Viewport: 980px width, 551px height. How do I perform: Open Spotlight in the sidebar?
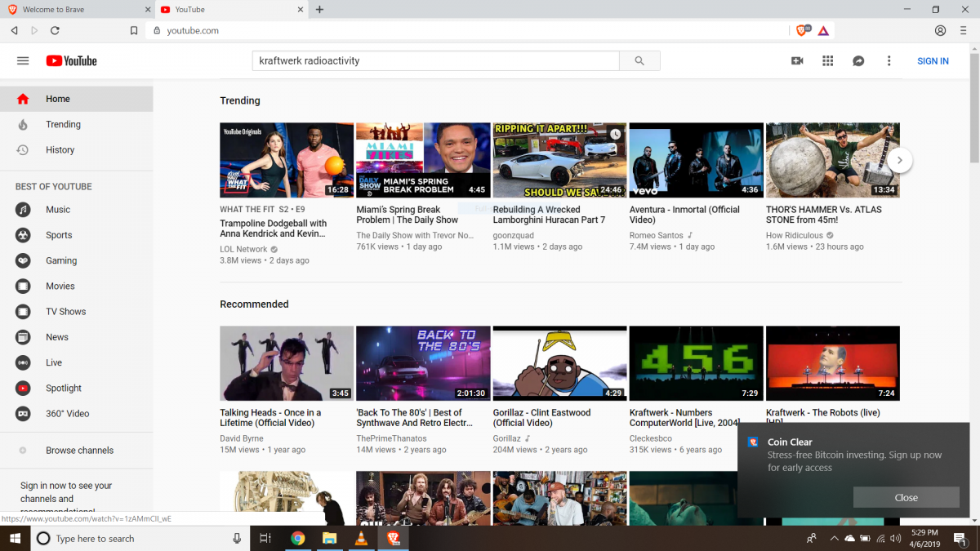click(76, 388)
